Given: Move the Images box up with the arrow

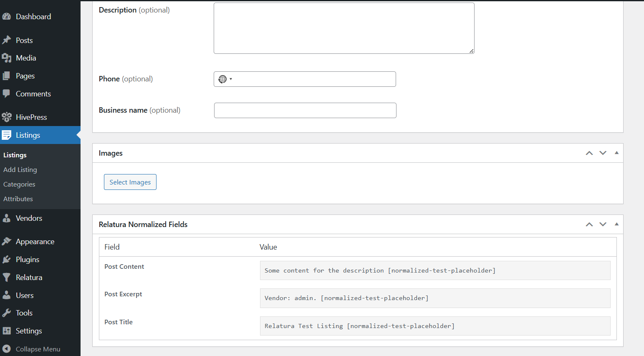Looking at the screenshot, I should pyautogui.click(x=589, y=153).
